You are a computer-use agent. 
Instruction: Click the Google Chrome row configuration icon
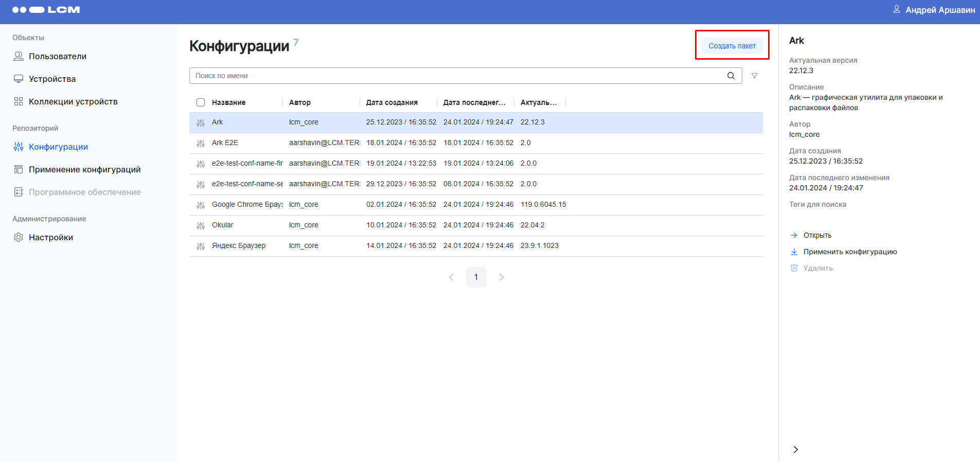[201, 205]
